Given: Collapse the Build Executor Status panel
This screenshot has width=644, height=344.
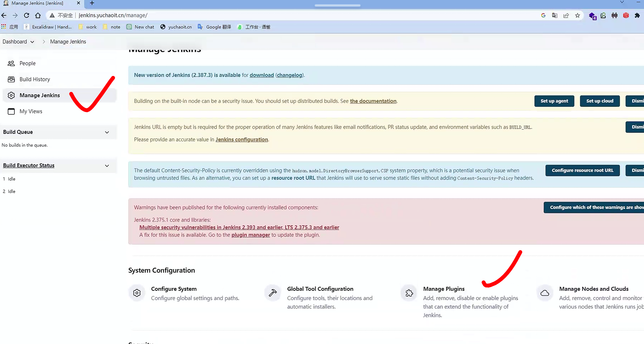Looking at the screenshot, I should [x=107, y=166].
